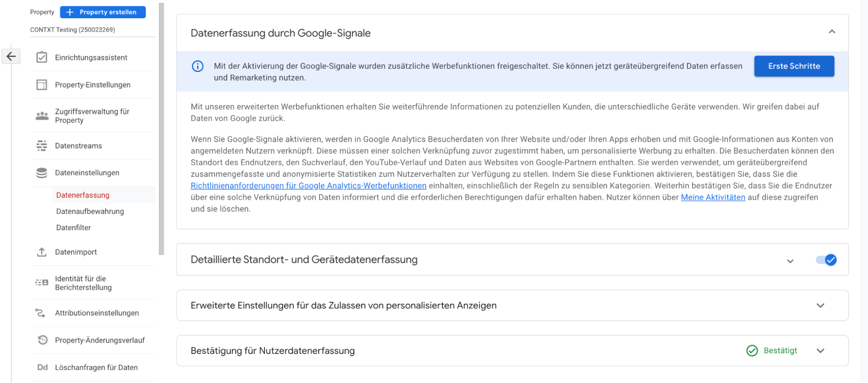Open the Meine Aktivitäten link
The image size is (868, 383).
pos(713,197)
